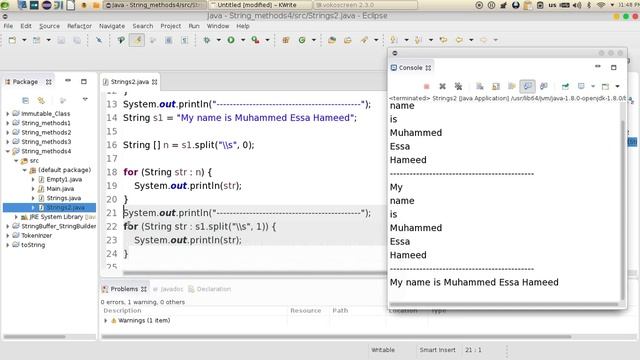This screenshot has width=640, height=360.
Task: Click the New Java Class green icon
Action: click(x=302, y=40)
